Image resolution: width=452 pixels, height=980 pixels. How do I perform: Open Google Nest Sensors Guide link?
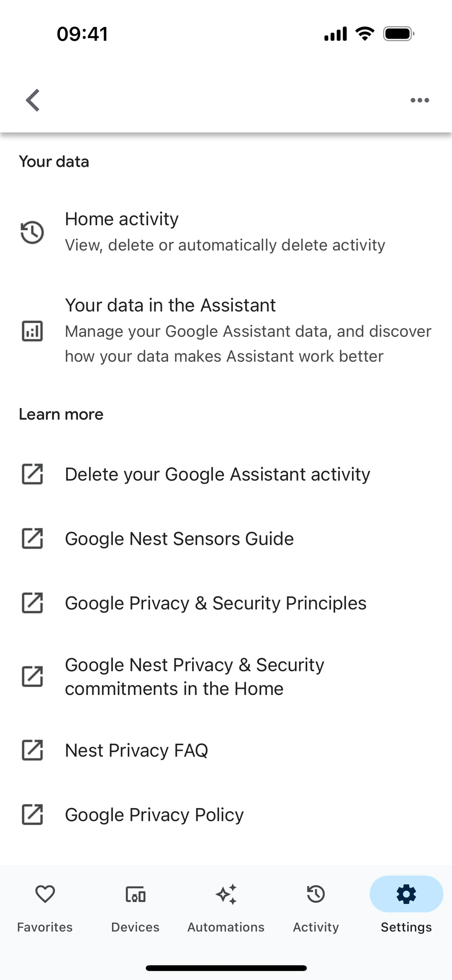pos(179,539)
